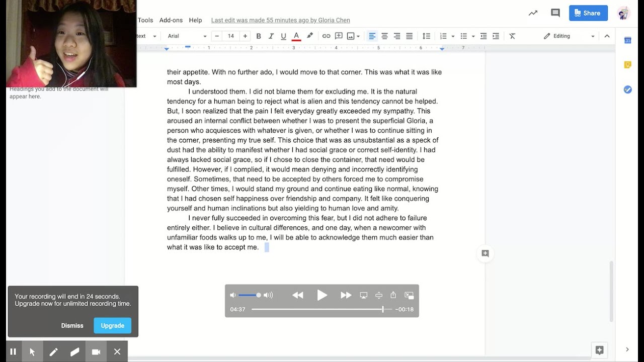Screen dimensions: 644x362
Task: Apply numbered list formatting
Action: [443, 36]
